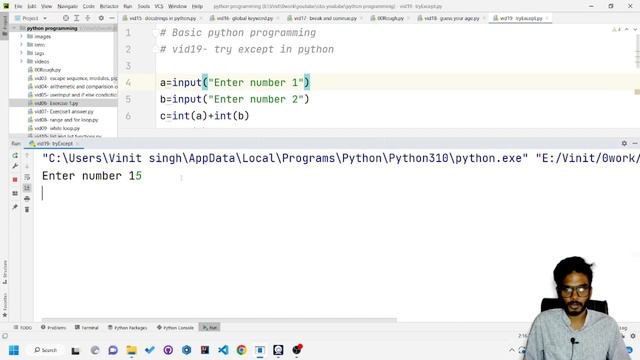Click Collapse All in Project toolbar
The height and width of the screenshot is (360, 640).
click(87, 18)
